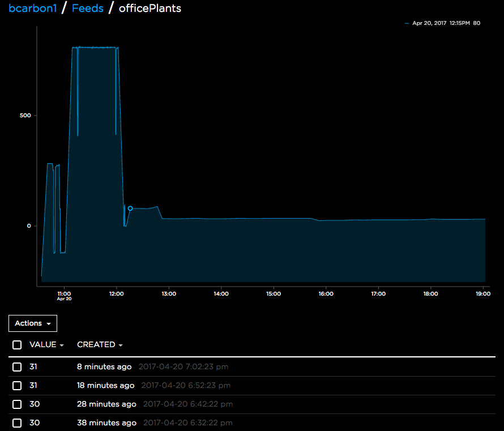Click the 500 label on the y-axis
The image size is (504, 431).
(x=25, y=116)
